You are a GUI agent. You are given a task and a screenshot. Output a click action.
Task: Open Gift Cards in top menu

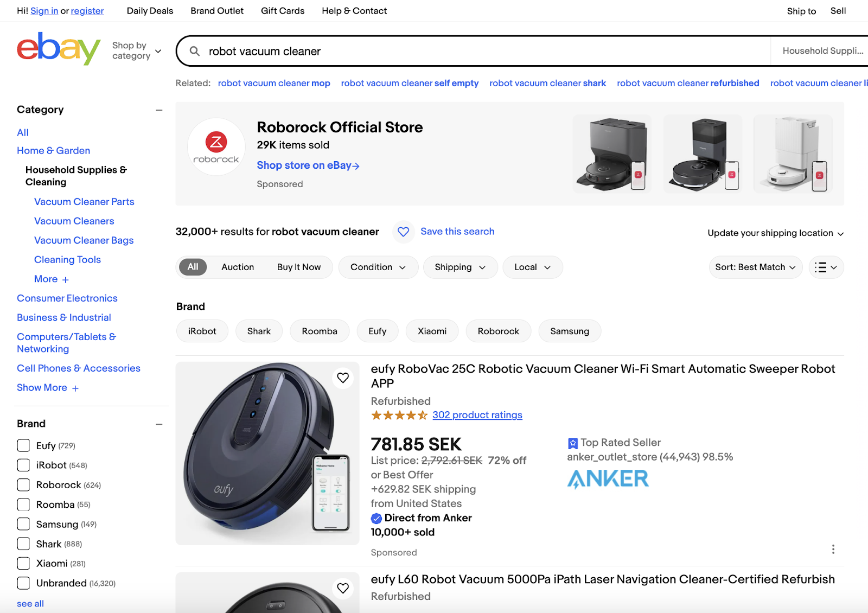pos(283,11)
